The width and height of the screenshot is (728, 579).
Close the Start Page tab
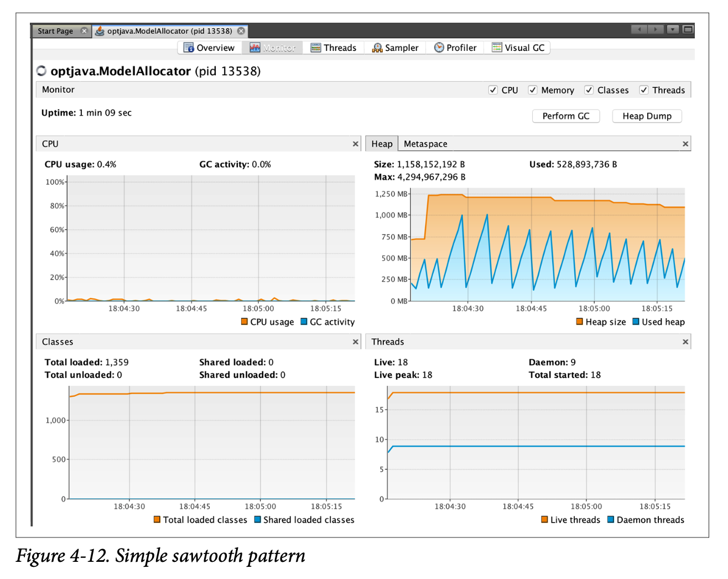point(84,31)
